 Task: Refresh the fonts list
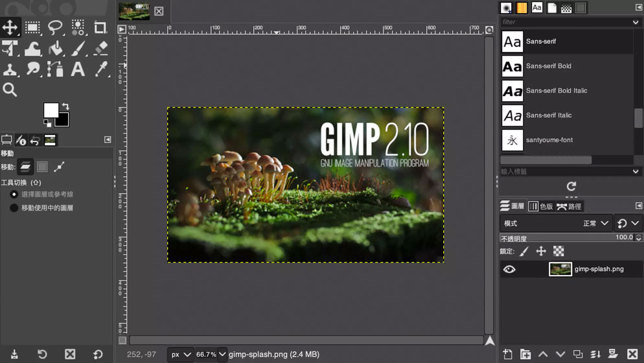tap(571, 187)
